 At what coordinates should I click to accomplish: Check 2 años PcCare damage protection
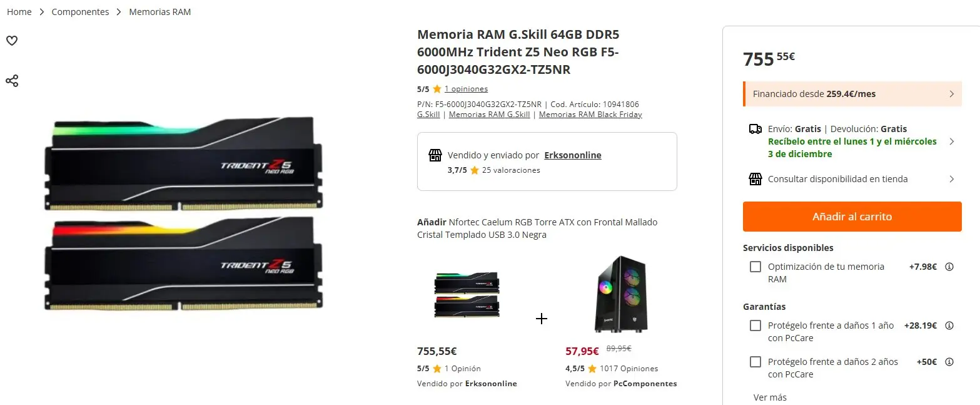click(x=755, y=362)
